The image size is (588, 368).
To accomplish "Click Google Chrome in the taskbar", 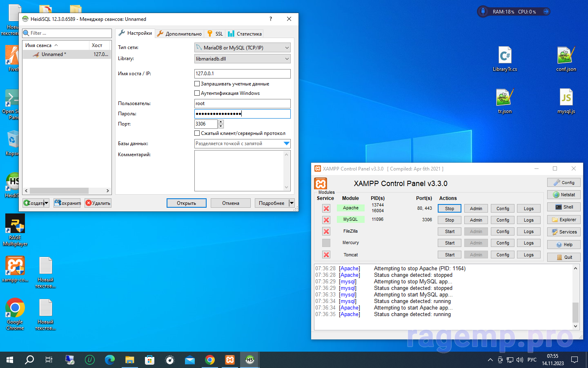I will pos(210,360).
